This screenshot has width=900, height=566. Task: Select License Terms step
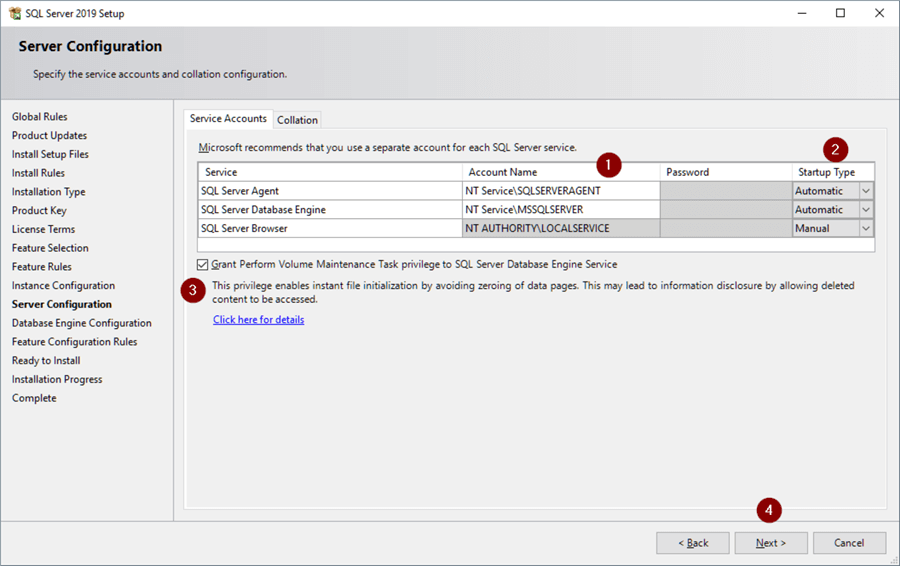click(x=43, y=229)
